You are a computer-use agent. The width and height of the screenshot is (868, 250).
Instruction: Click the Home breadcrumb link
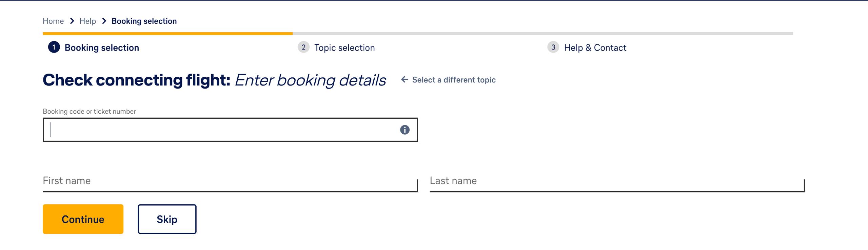click(x=53, y=21)
